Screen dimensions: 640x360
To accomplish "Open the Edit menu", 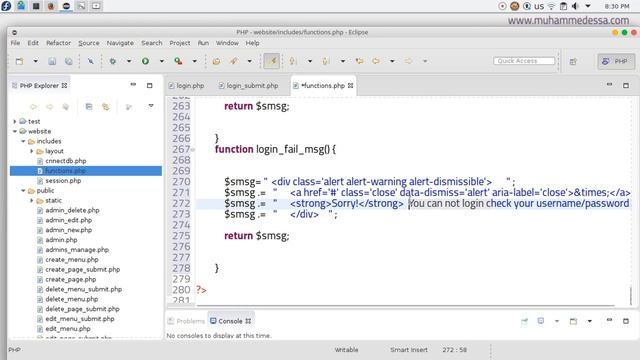I will (x=33, y=43).
